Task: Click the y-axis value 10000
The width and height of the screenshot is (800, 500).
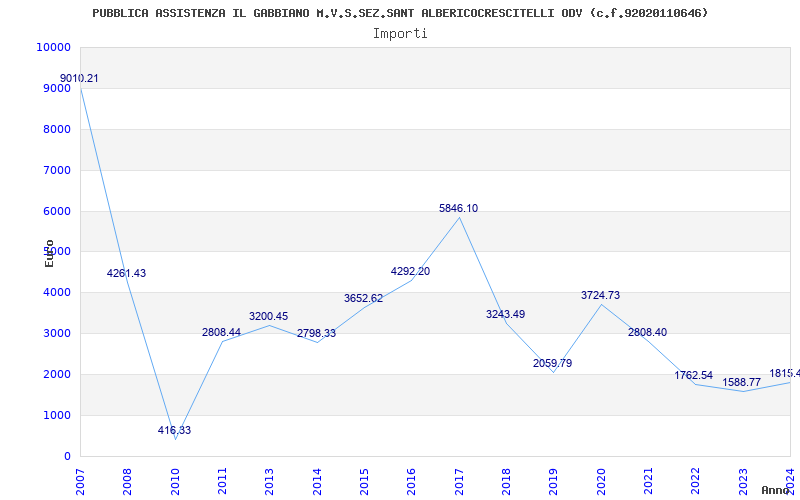Action: 53,47
